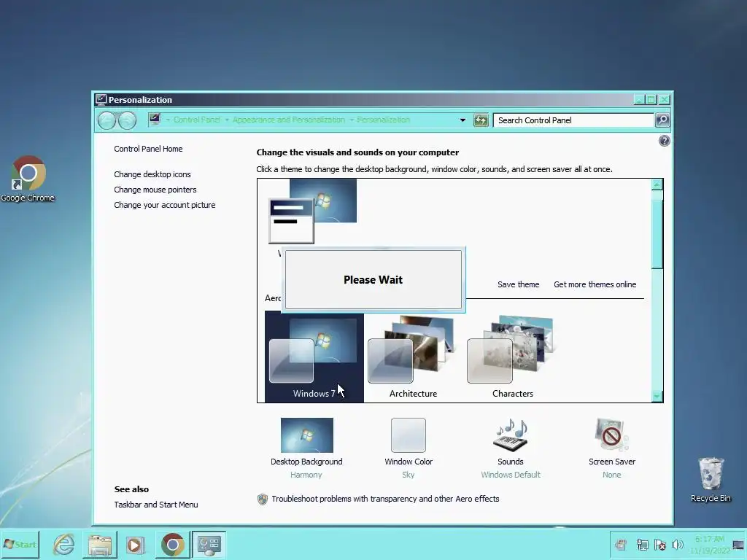747x560 pixels.
Task: Click the volume speaker tray icon
Action: 677,545
